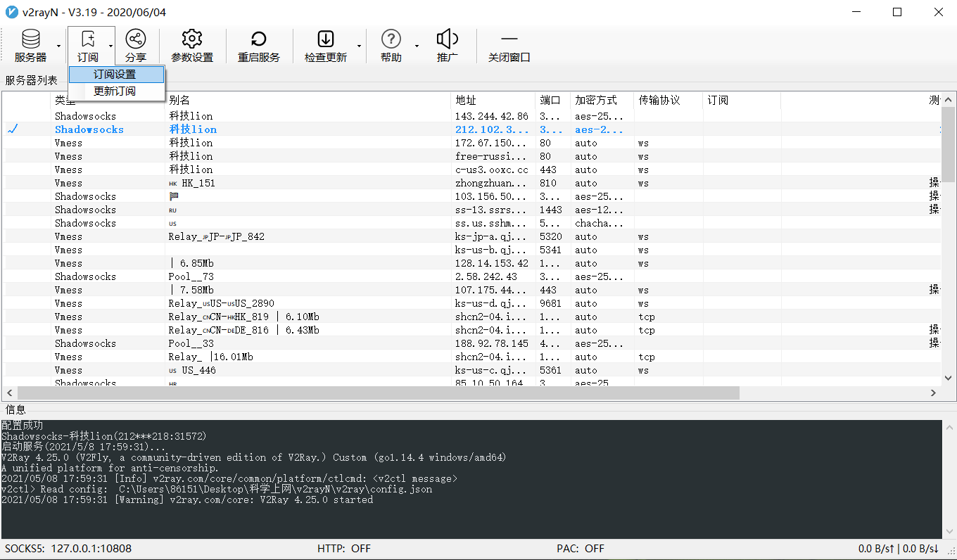Click the V2Ray 4.25.0 started log line
The height and width of the screenshot is (560, 957).
coord(187,499)
